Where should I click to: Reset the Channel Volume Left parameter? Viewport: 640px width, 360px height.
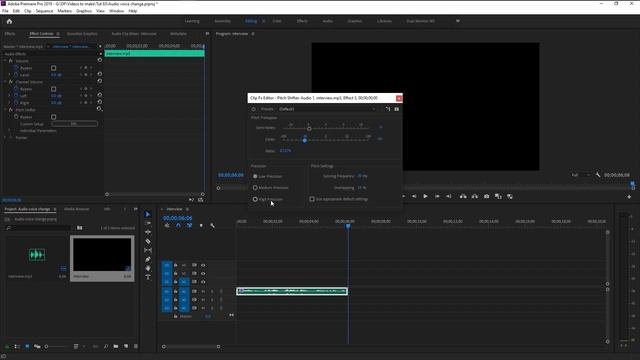pyautogui.click(x=100, y=95)
